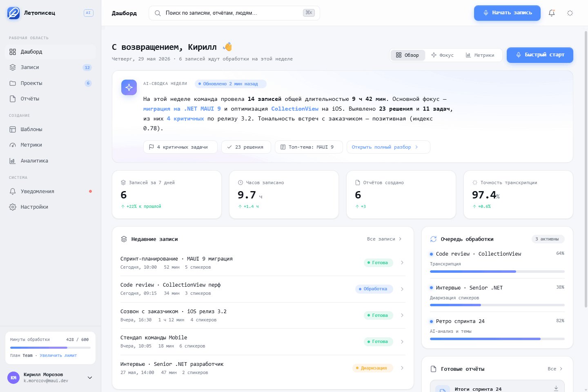This screenshot has height=392, width=588.
Task: Click the Отчётов создано card icon
Action: (358, 183)
